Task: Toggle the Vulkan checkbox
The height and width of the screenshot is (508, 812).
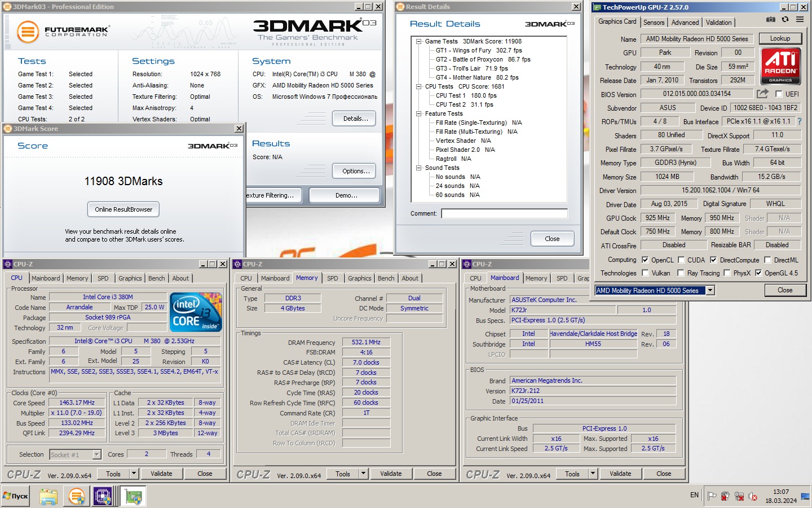Action: (x=645, y=273)
